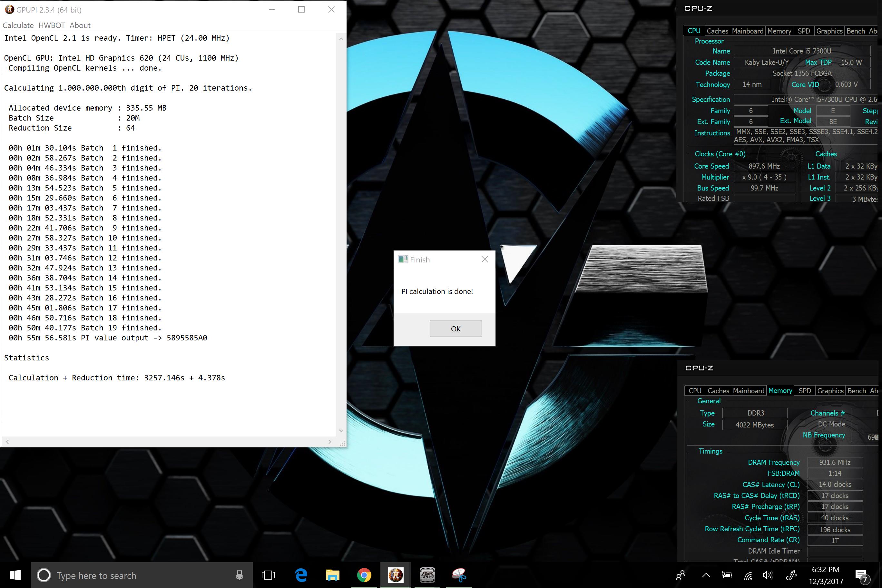Open the Wi-Fi network tray icon
This screenshot has height=588, width=882.
click(x=748, y=575)
